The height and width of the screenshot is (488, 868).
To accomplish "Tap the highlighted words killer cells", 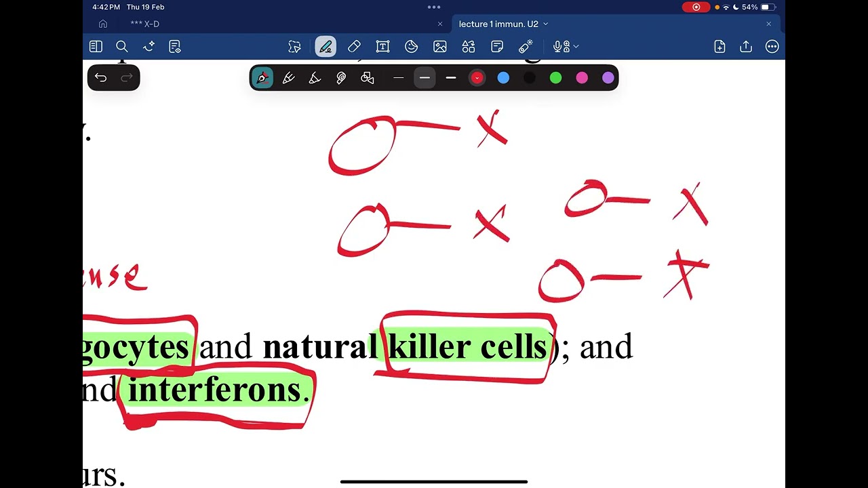I will click(x=467, y=347).
